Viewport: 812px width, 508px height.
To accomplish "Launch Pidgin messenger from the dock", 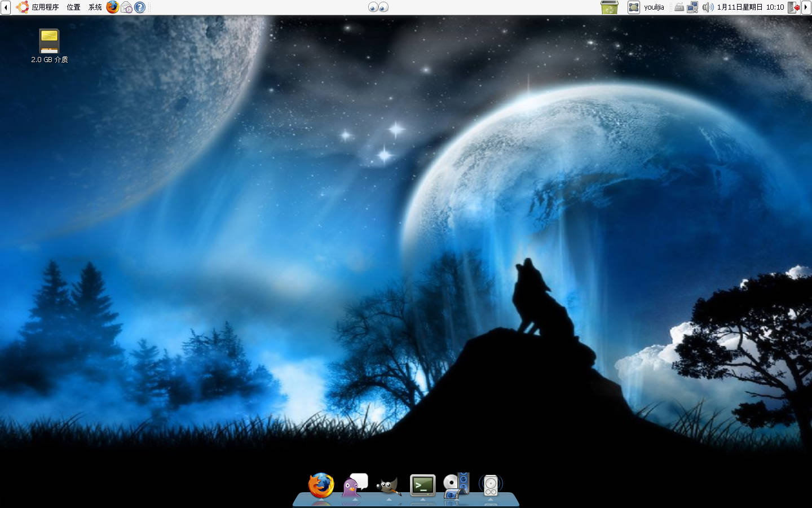I will point(355,485).
